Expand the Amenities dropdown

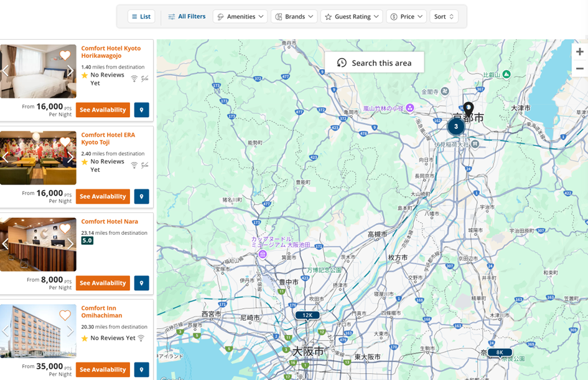click(240, 17)
